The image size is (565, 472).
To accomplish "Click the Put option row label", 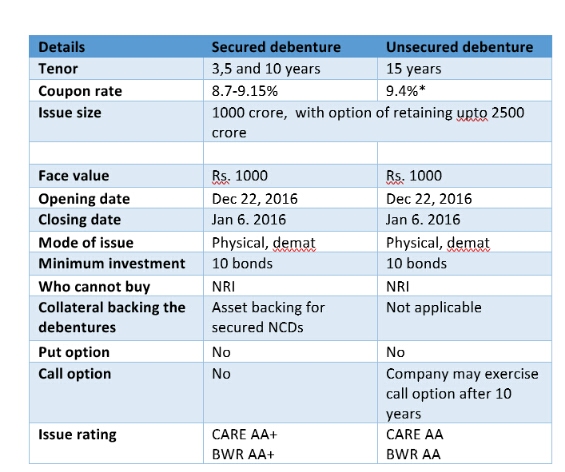I will (74, 352).
